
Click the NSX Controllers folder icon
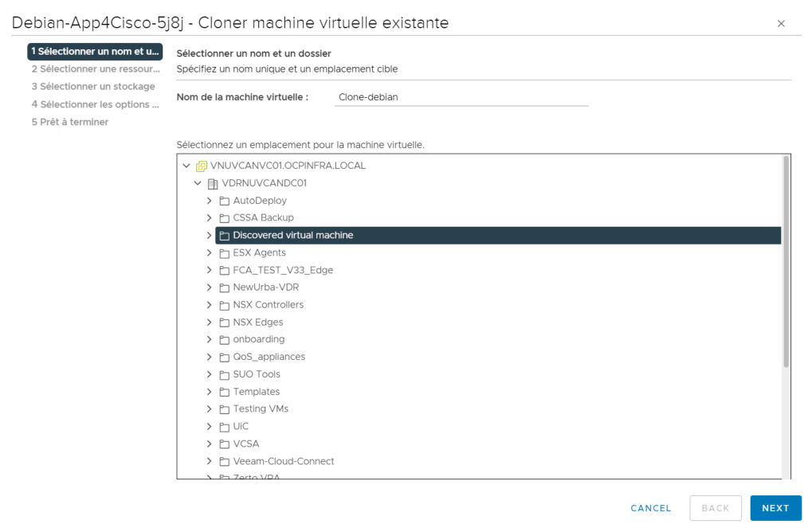224,305
